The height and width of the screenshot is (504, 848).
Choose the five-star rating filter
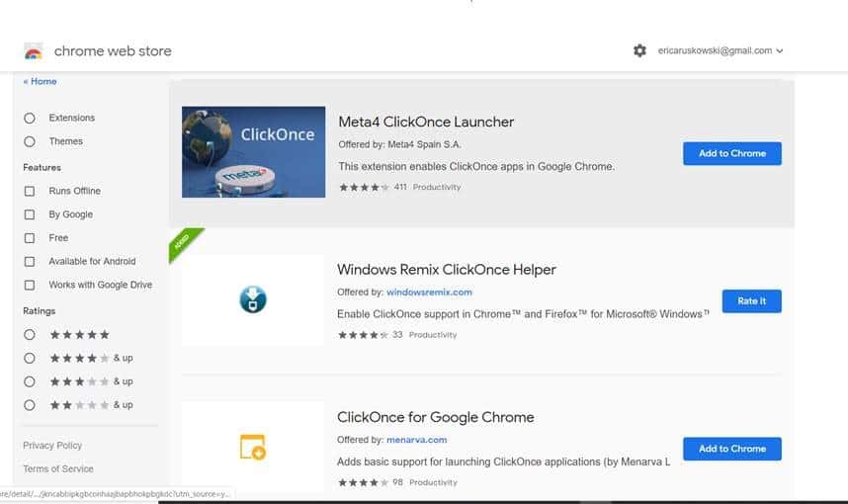pos(30,335)
